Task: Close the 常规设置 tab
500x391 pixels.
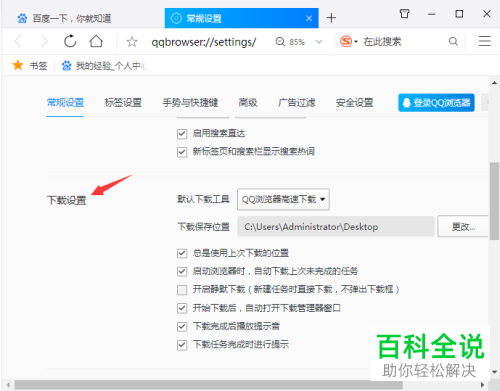Action: pyautogui.click(x=309, y=18)
